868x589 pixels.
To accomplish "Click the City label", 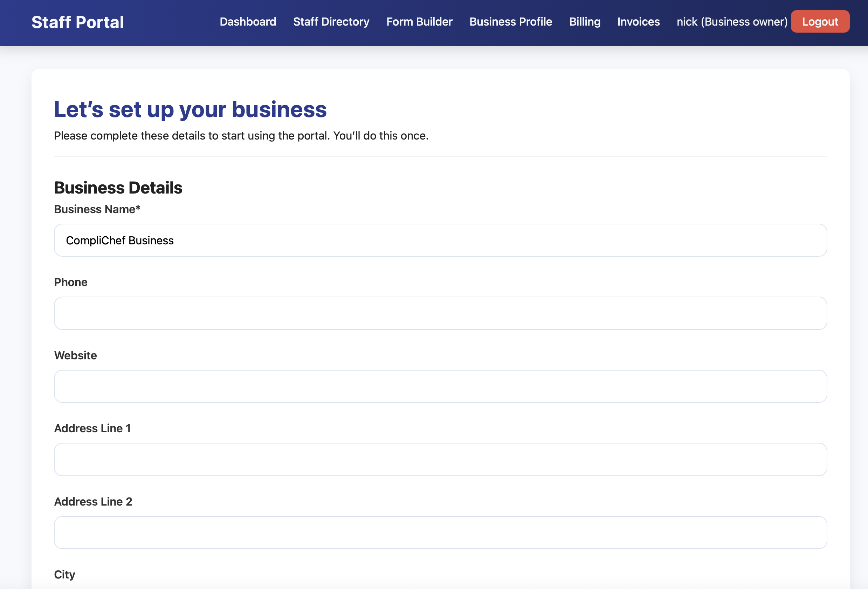I will (64, 574).
